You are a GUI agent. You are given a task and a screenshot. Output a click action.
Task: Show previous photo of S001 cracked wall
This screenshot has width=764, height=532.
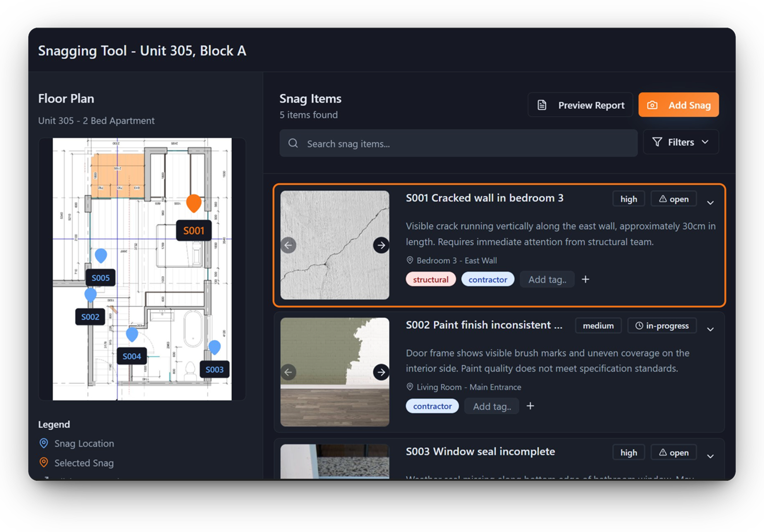(x=289, y=245)
